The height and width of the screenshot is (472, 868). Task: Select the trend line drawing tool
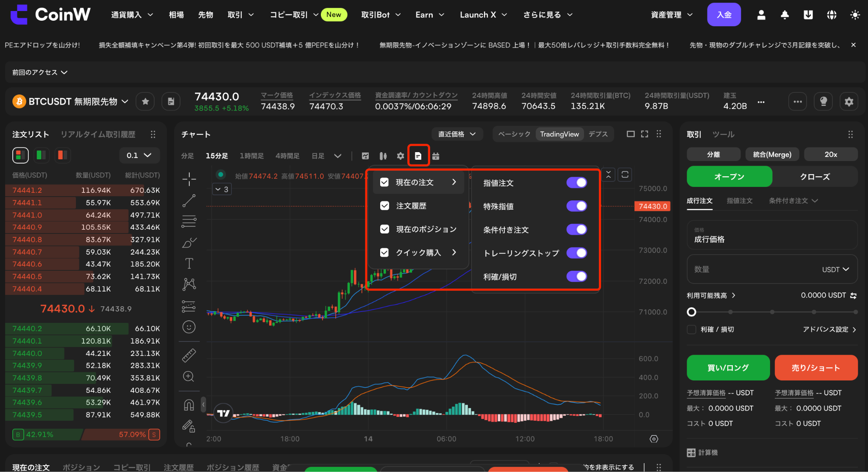189,200
